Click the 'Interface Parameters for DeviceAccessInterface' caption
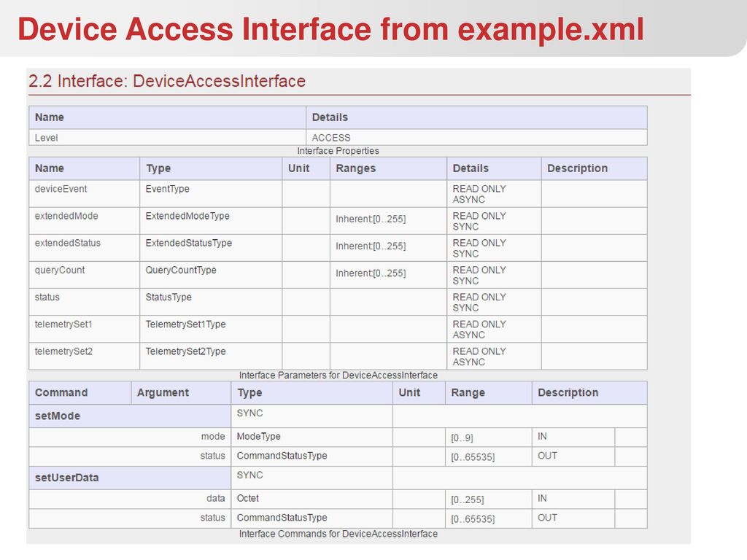 338,376
